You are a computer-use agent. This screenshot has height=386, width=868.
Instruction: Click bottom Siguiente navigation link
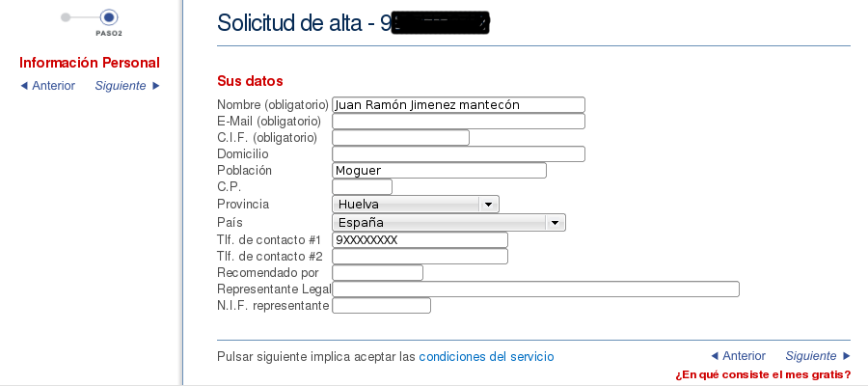[x=818, y=356]
